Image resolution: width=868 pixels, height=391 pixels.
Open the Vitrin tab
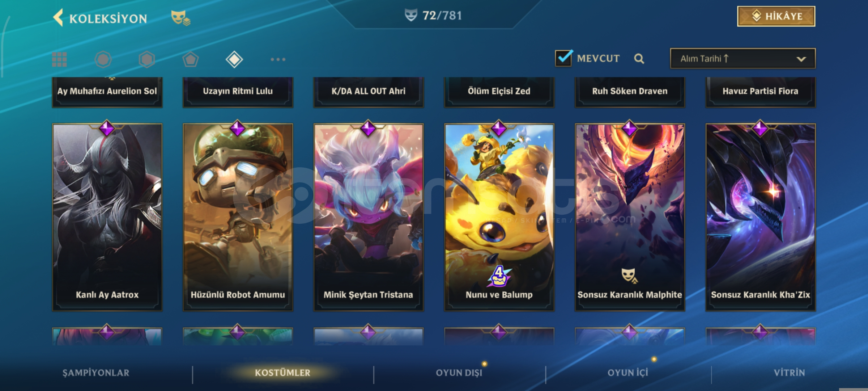coord(789,373)
